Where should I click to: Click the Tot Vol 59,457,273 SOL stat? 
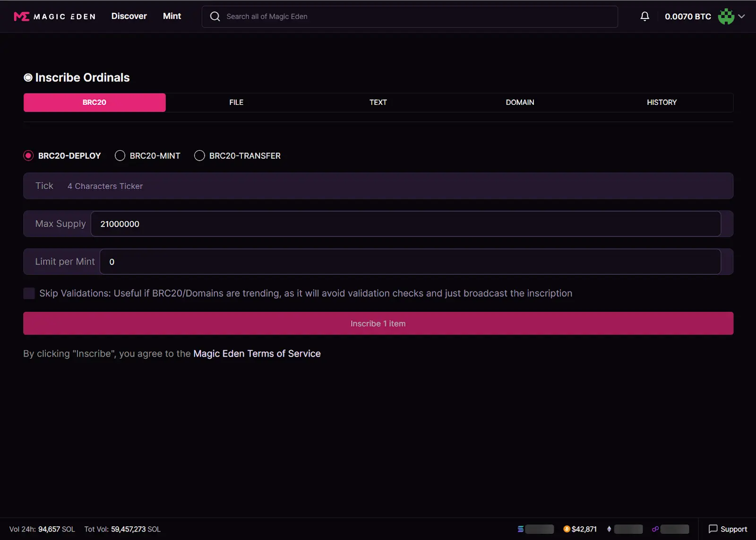(x=122, y=529)
